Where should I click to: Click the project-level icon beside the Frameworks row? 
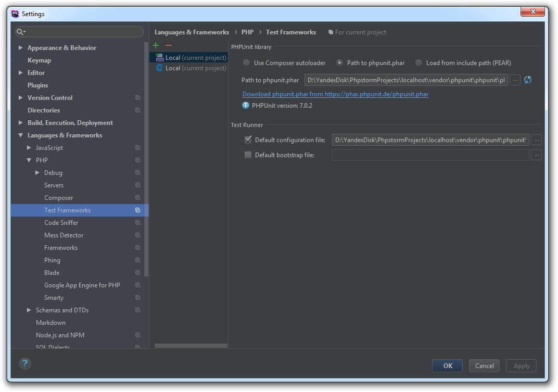pyautogui.click(x=137, y=247)
